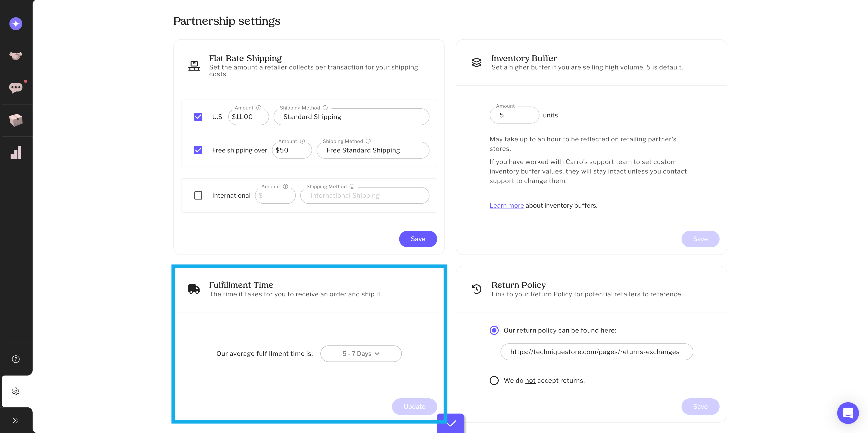Click the Inventory Buffer amount field
868x433 pixels.
click(x=514, y=115)
